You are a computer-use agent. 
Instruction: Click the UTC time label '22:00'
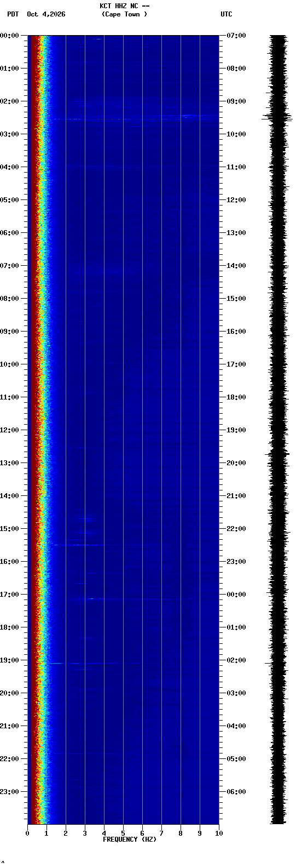point(236,529)
